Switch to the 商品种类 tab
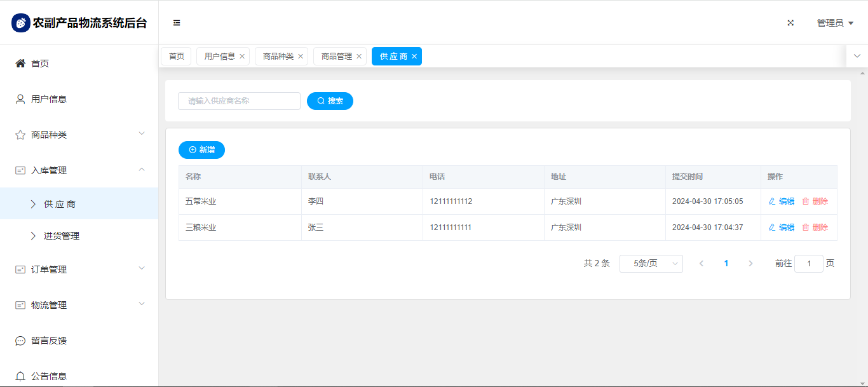The height and width of the screenshot is (387, 868). [x=278, y=57]
